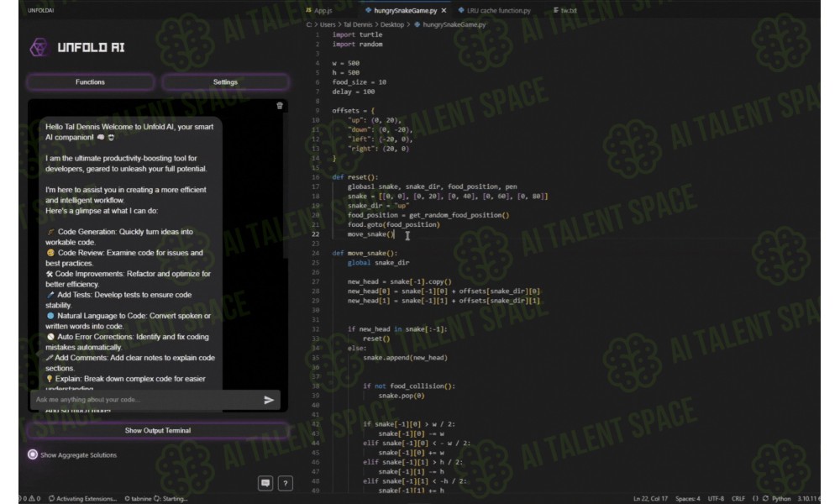Click 'snake.append(new_head)' line
Viewport: 840px width, 504px height.
coord(405,358)
